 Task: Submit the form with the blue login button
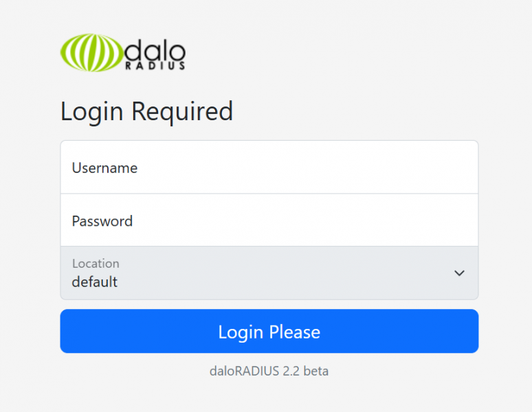(x=269, y=331)
